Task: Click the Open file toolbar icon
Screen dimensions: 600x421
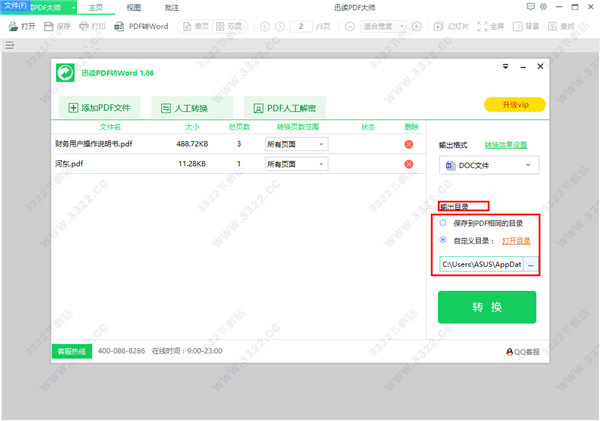Action: pyautogui.click(x=22, y=26)
